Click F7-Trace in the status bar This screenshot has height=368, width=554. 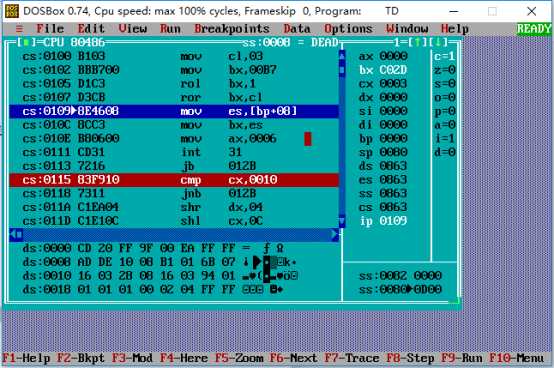click(352, 358)
